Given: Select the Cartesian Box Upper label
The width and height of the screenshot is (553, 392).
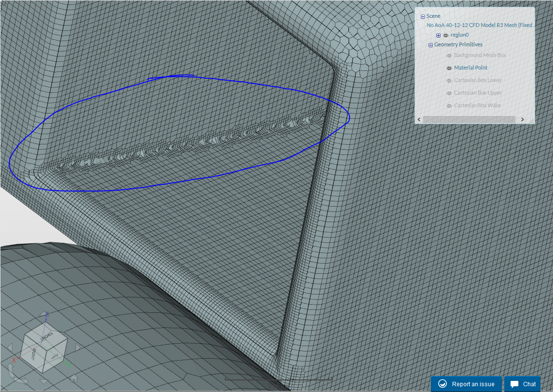Looking at the screenshot, I should pos(478,93).
